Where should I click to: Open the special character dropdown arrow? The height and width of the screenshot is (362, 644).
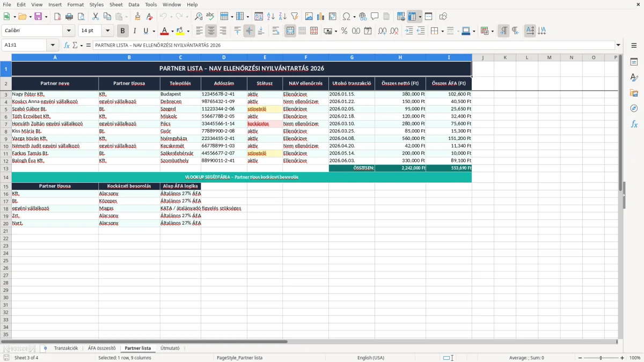pos(354,17)
